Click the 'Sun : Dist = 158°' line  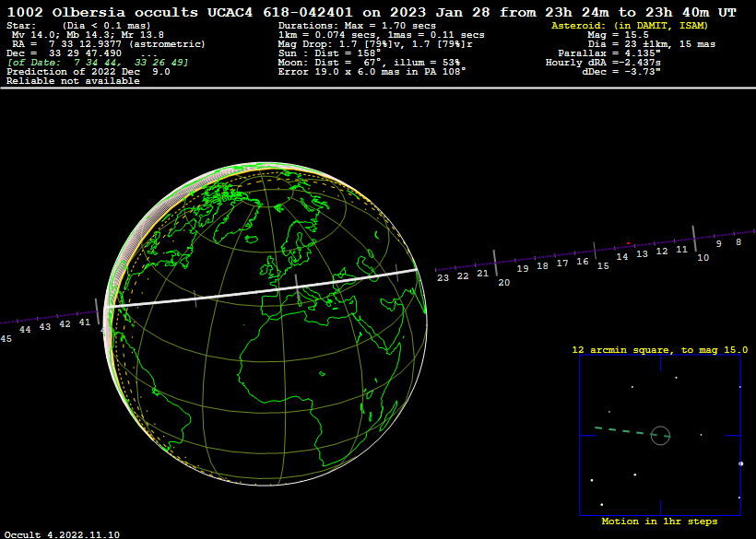[x=329, y=53]
